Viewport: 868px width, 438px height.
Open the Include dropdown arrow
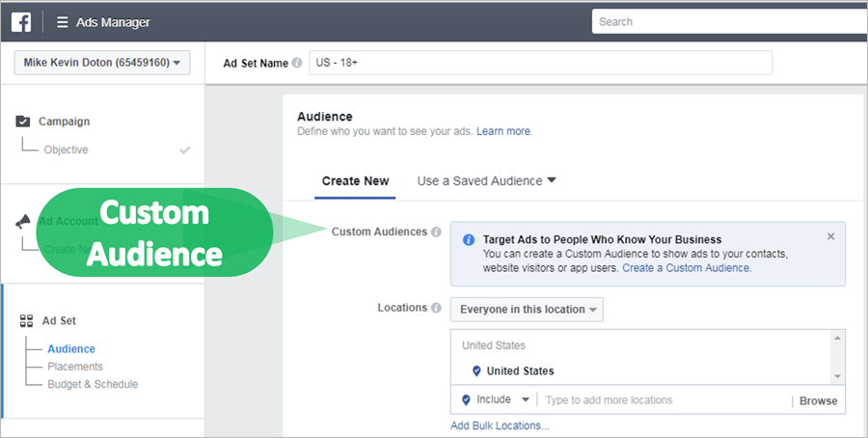(526, 399)
